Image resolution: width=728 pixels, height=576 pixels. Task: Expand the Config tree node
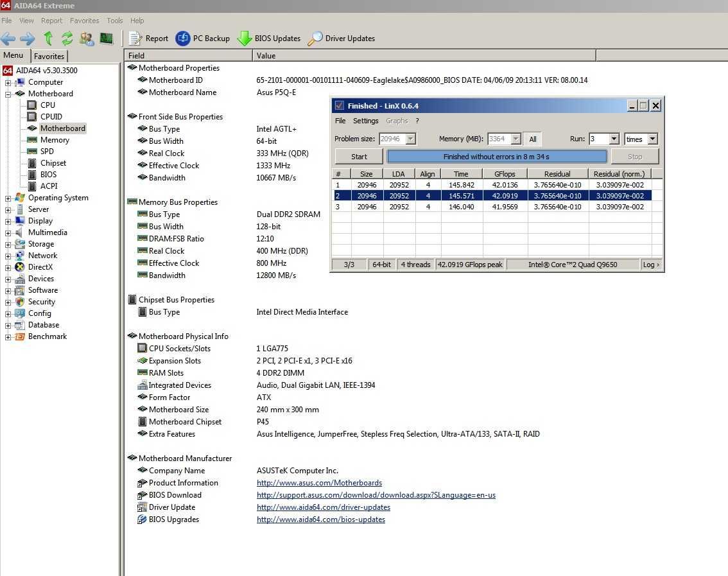pos(8,314)
